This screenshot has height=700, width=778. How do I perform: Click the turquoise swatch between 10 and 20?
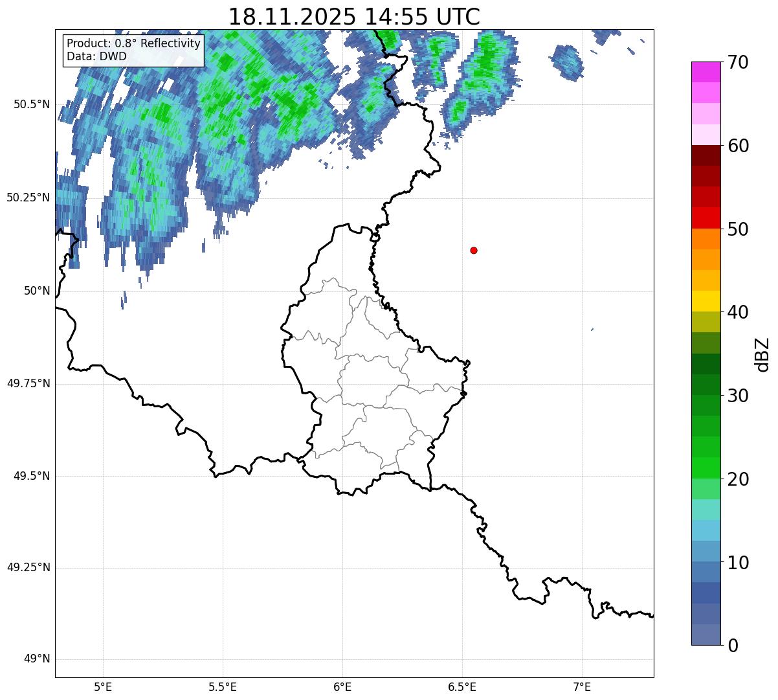(x=706, y=510)
